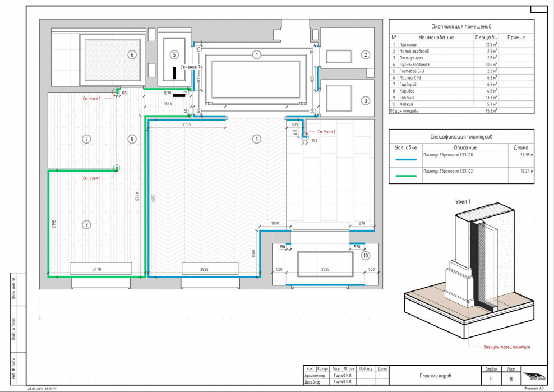Click sheet number 18 in title block
Screen dimensions: 554x392
(x=510, y=379)
